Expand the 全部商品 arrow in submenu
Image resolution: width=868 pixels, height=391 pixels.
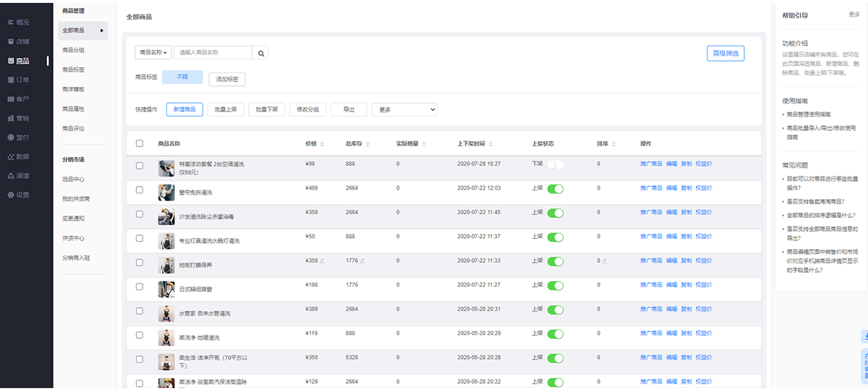pyautogui.click(x=102, y=30)
